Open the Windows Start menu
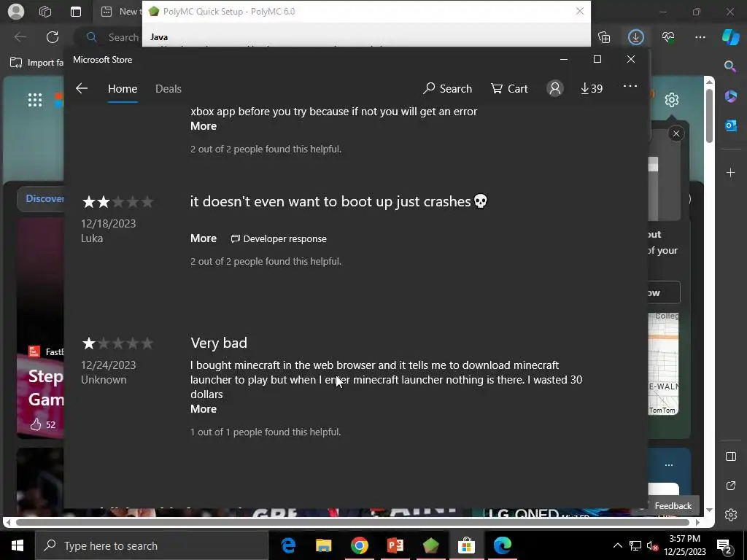The height and width of the screenshot is (560, 747). point(18,545)
